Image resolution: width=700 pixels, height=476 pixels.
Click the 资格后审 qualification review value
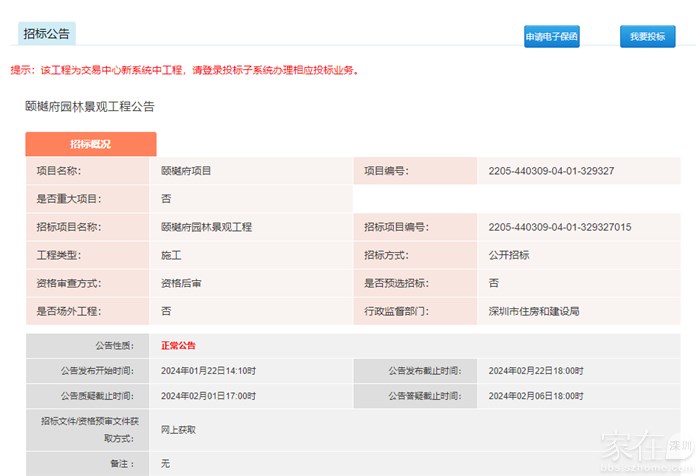coord(181,283)
